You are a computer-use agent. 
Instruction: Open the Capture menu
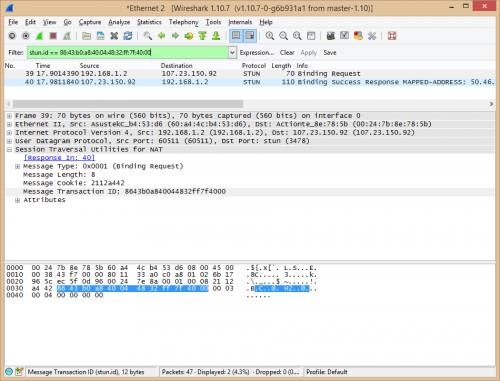coord(90,22)
